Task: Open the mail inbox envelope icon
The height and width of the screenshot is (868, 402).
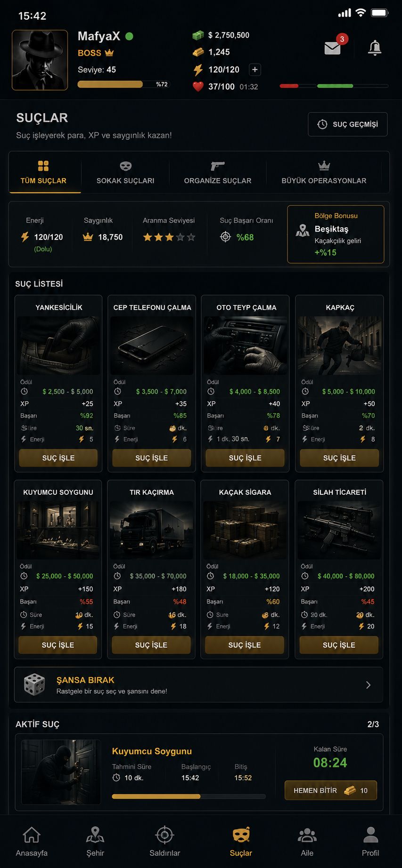Action: [333, 48]
